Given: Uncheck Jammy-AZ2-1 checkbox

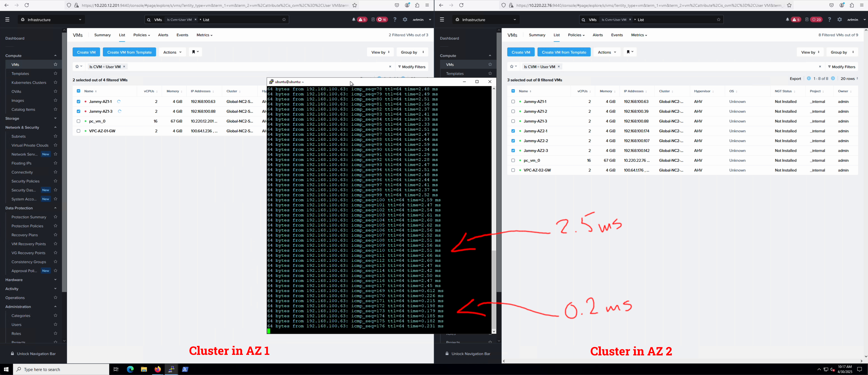Looking at the screenshot, I should (x=513, y=131).
